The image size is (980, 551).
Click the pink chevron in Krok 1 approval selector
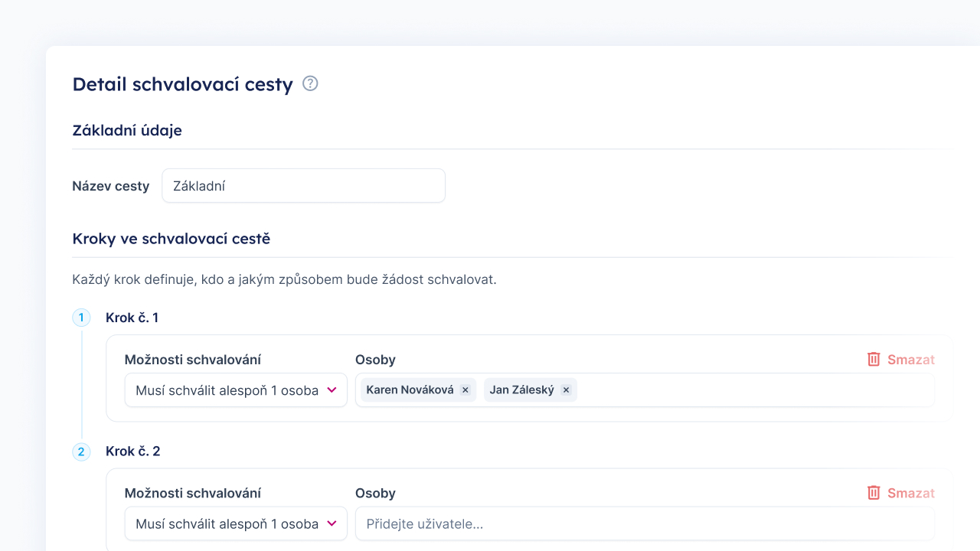coord(332,390)
